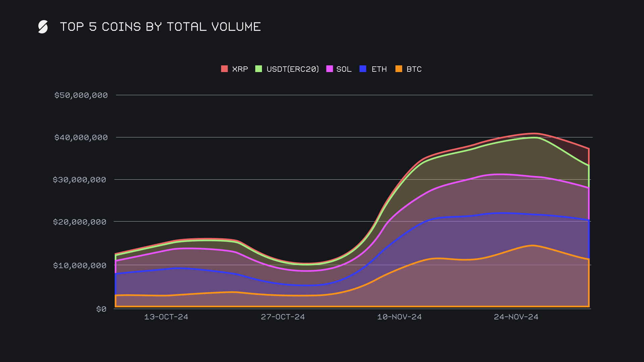Image resolution: width=644 pixels, height=362 pixels.
Task: Click the $50,000,000 y-axis label
Action: [81, 95]
